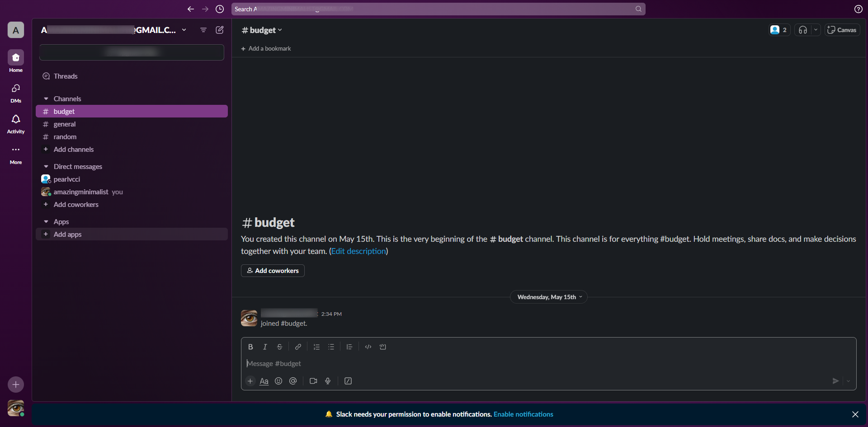Image resolution: width=868 pixels, height=427 pixels.
Task: Open the help question mark icon
Action: [858, 9]
